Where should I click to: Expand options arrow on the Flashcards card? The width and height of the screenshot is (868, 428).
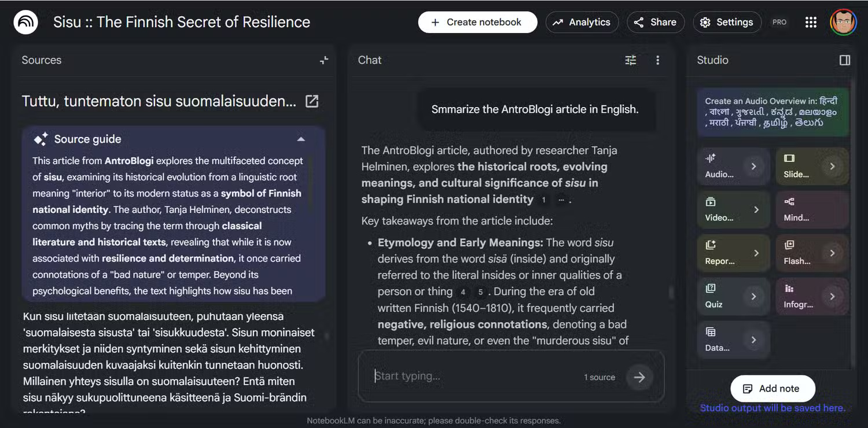pyautogui.click(x=832, y=253)
